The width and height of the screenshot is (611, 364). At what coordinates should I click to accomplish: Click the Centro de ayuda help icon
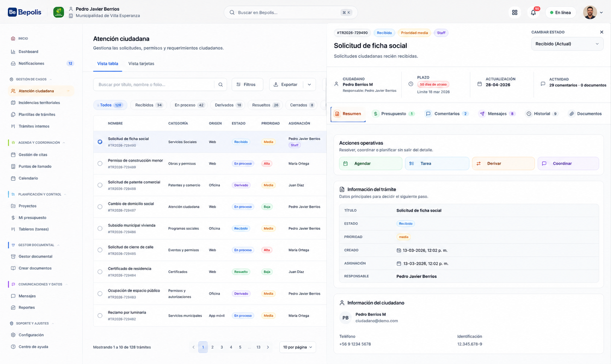pyautogui.click(x=13, y=347)
